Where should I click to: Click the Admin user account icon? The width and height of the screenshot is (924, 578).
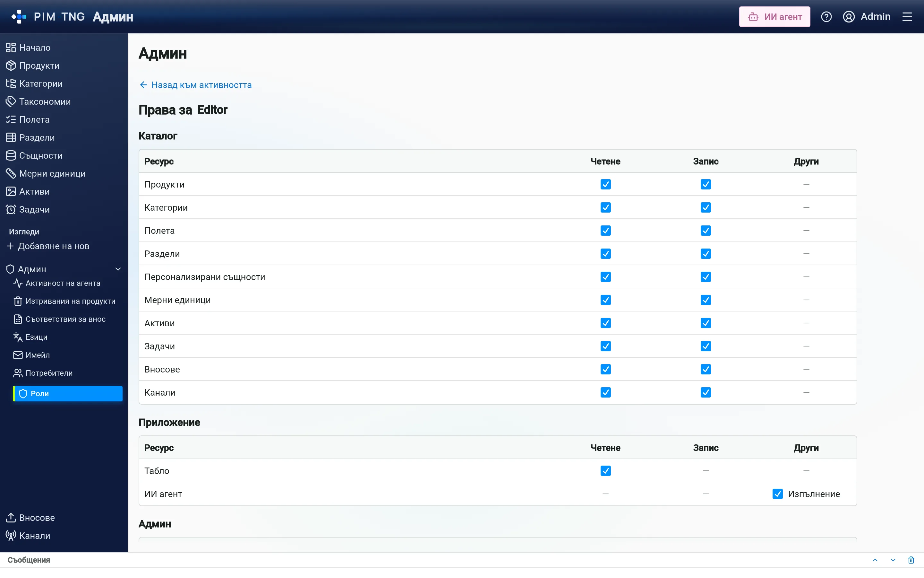coord(848,17)
